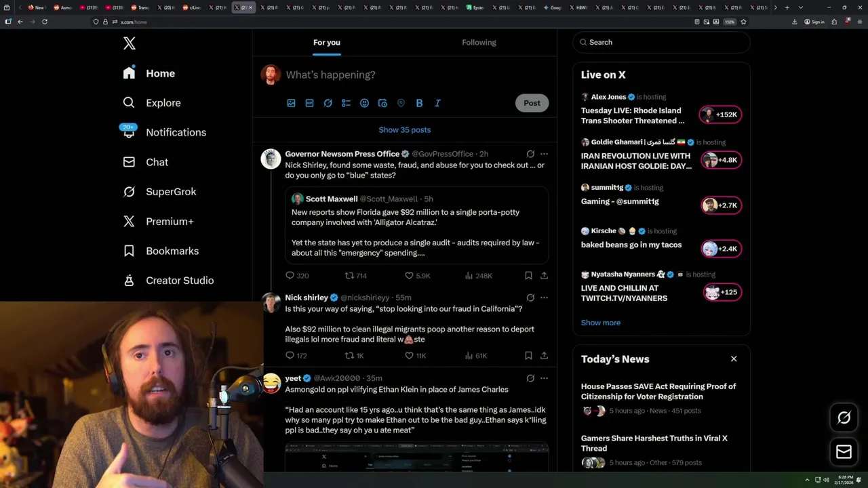Image resolution: width=868 pixels, height=488 pixels.
Task: Show 35 new posts
Action: pyautogui.click(x=405, y=129)
